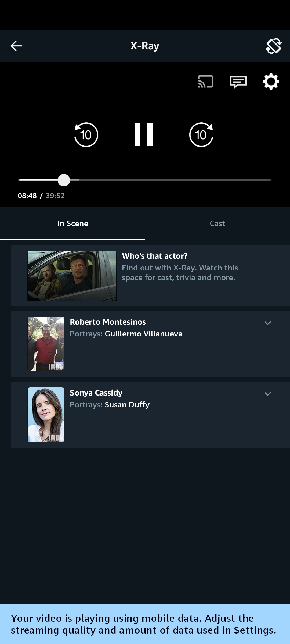
Task: Click the playback progress slider handle
Action: 64,180
